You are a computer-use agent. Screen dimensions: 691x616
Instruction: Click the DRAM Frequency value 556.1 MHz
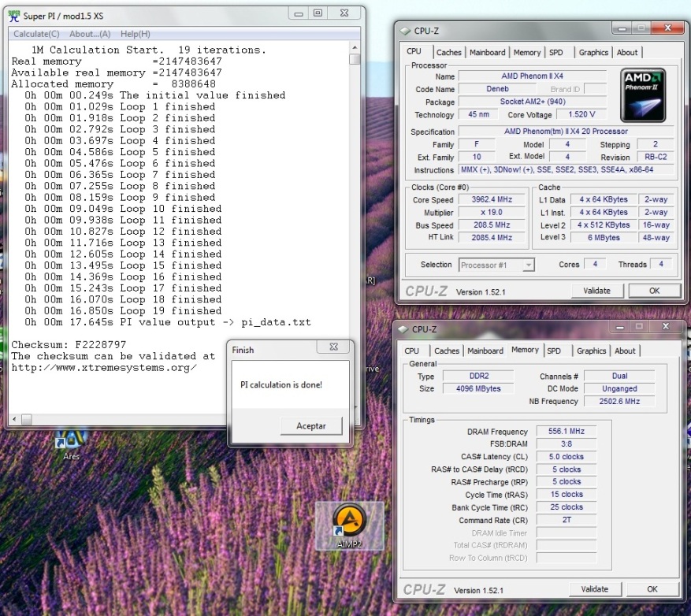pyautogui.click(x=567, y=432)
